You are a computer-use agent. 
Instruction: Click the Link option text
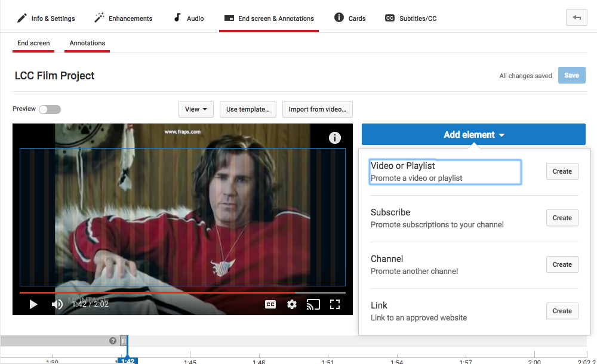click(419, 311)
